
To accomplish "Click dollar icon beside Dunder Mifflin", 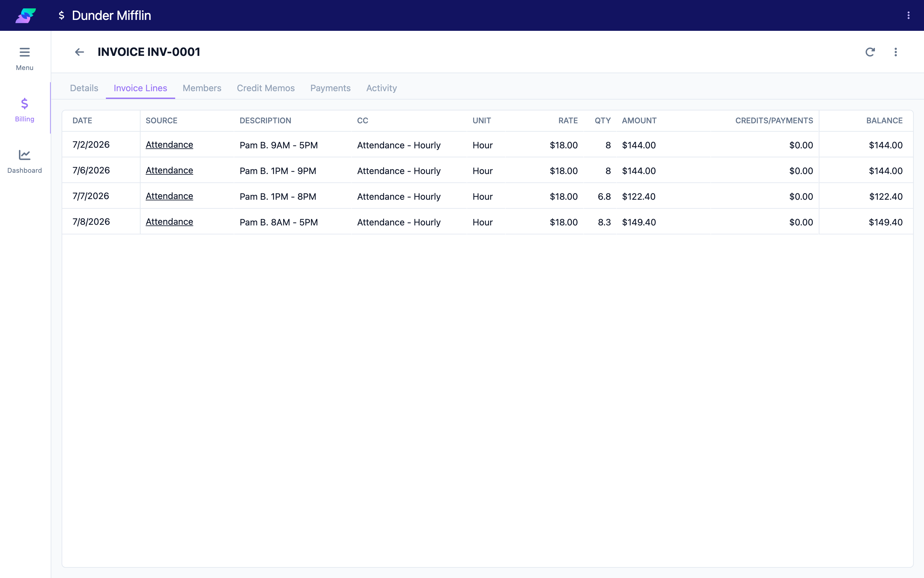I will [x=62, y=15].
